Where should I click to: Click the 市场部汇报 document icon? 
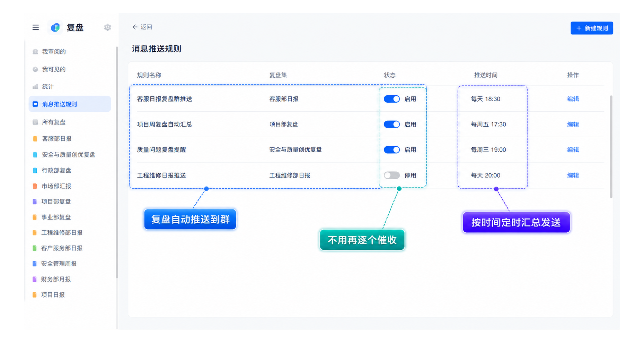[35, 186]
